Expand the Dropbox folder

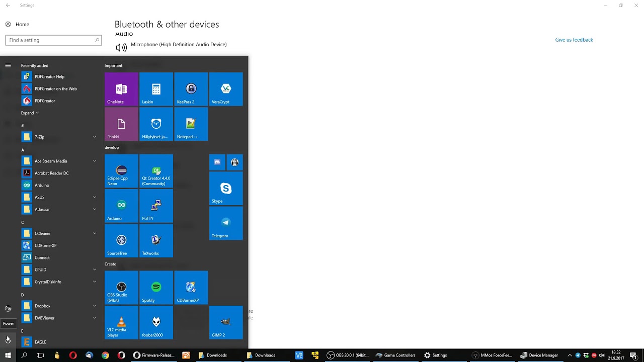59,306
